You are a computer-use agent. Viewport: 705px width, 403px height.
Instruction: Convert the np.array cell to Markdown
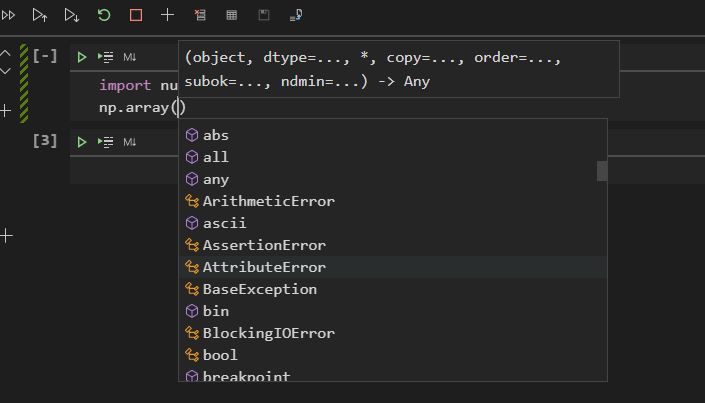tap(129, 57)
